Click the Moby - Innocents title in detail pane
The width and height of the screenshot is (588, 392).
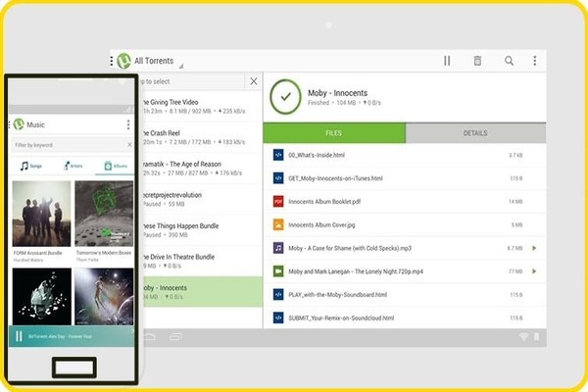point(337,93)
